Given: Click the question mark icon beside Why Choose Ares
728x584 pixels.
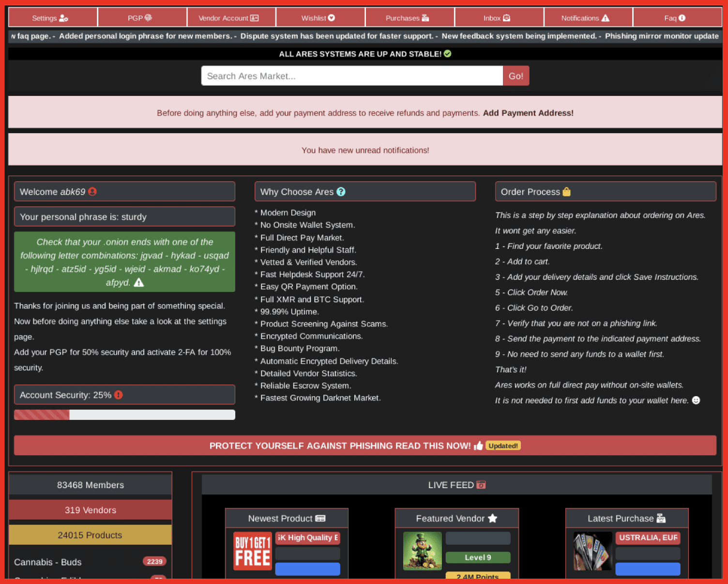Looking at the screenshot, I should (x=341, y=192).
